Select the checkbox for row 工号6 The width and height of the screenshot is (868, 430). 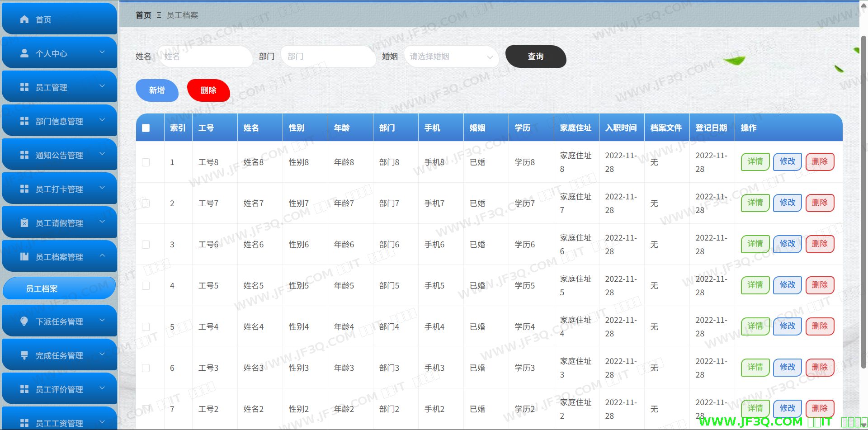point(146,245)
